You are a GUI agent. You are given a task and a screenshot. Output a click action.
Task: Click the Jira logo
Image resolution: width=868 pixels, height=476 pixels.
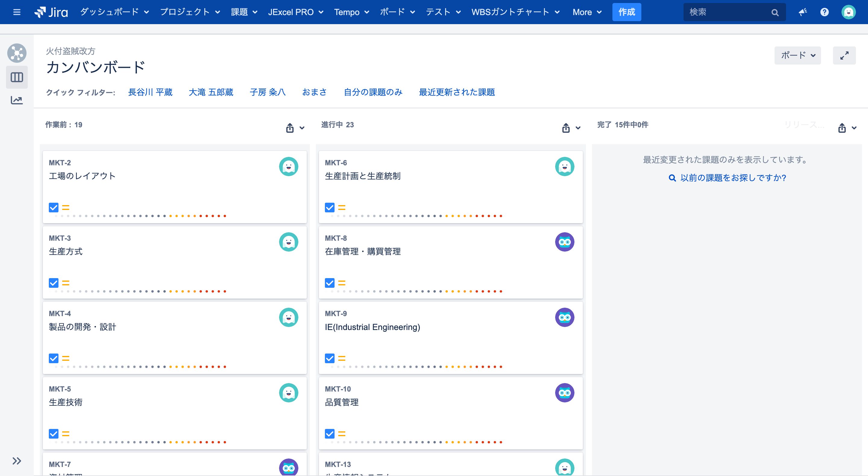pyautogui.click(x=51, y=12)
